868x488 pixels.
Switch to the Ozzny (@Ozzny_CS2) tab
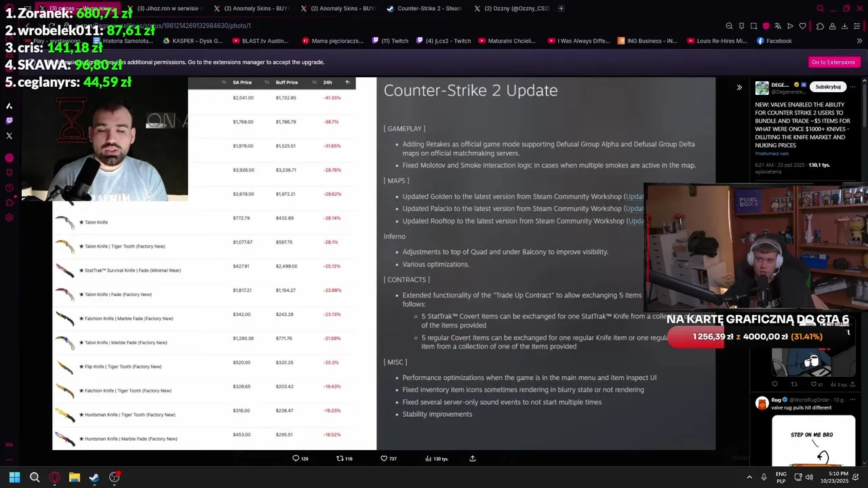tap(512, 9)
